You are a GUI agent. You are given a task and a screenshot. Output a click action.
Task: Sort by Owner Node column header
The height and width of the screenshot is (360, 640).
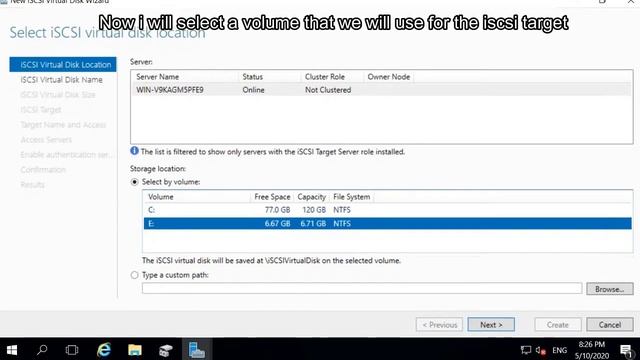[389, 77]
